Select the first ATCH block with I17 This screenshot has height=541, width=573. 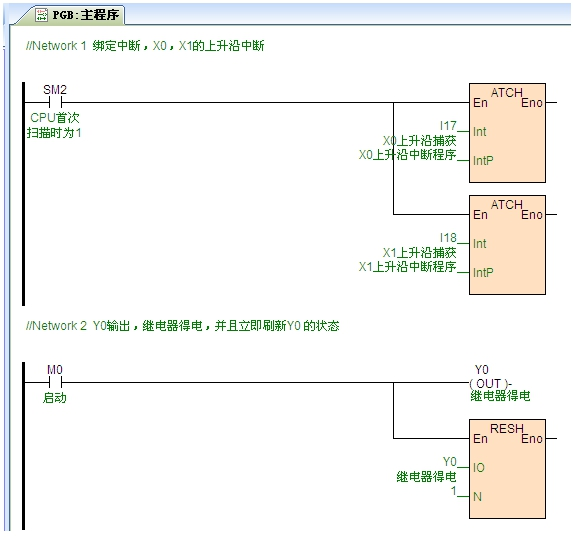[x=507, y=133]
